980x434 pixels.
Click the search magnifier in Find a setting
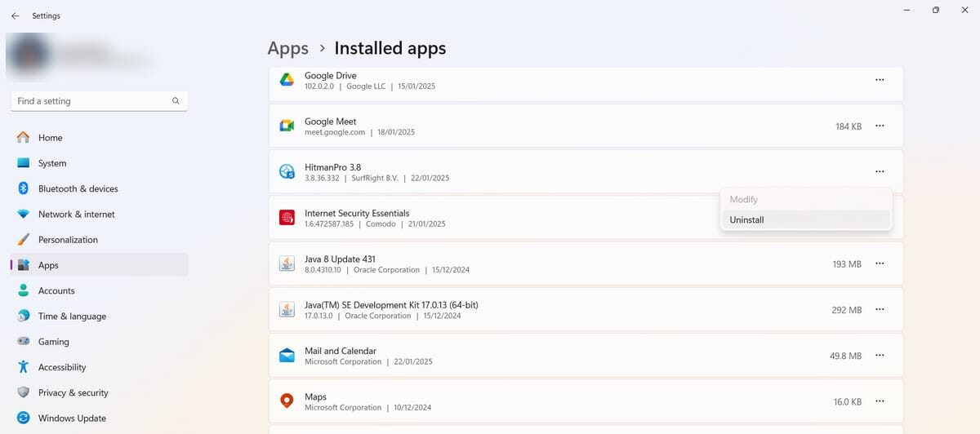coord(176,101)
